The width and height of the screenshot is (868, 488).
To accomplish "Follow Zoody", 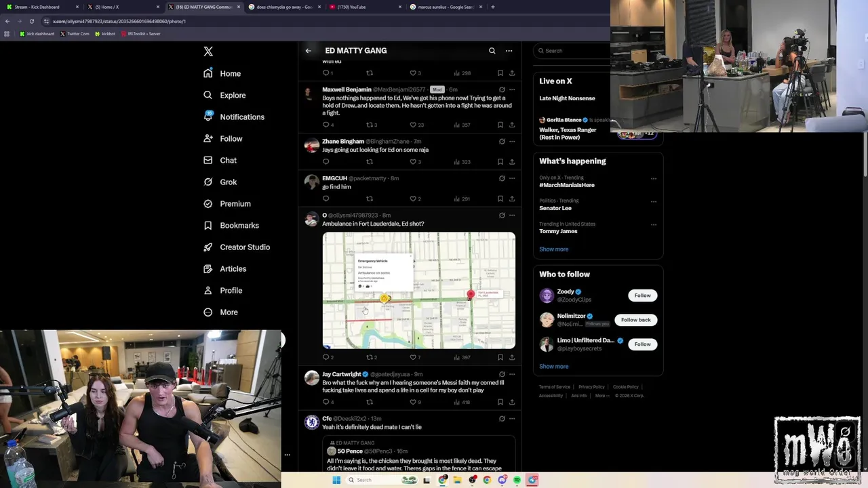I will coord(642,296).
